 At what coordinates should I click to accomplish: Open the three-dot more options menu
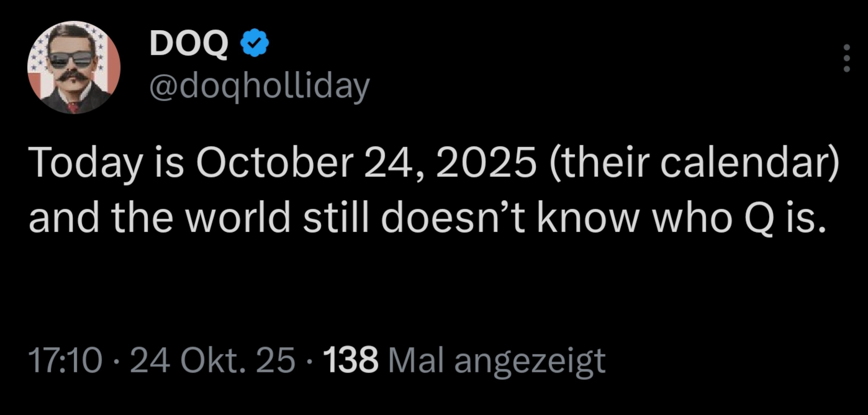(846, 62)
